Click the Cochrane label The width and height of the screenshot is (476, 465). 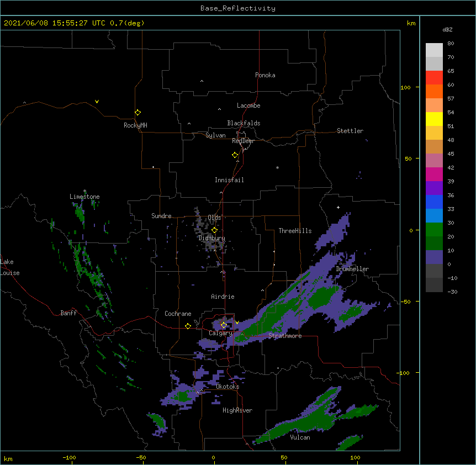(178, 314)
